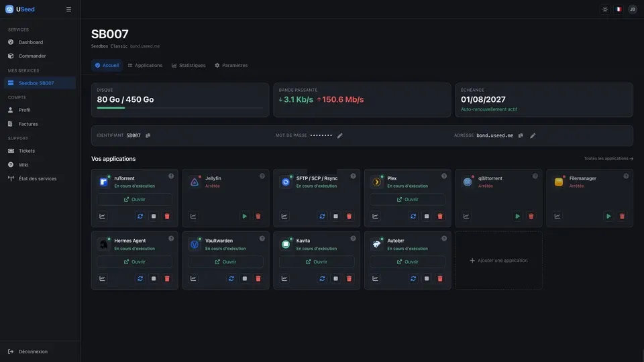Viewport: 644px width, 362px height.
Task: Open Autobrr with Ouvrir button
Action: 407,262
